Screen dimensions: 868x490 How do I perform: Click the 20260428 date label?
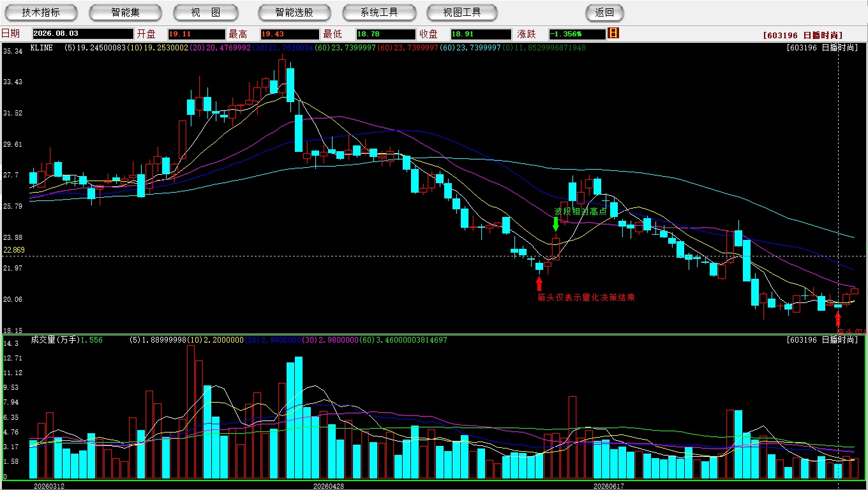pyautogui.click(x=328, y=486)
